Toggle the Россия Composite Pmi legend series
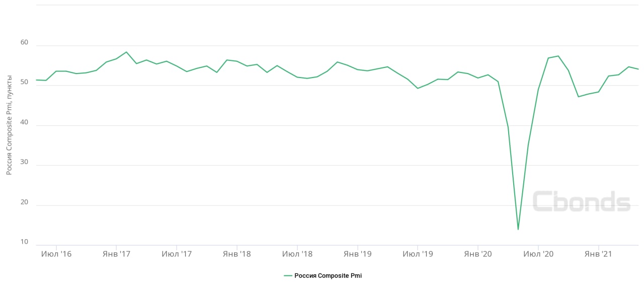 (328, 275)
